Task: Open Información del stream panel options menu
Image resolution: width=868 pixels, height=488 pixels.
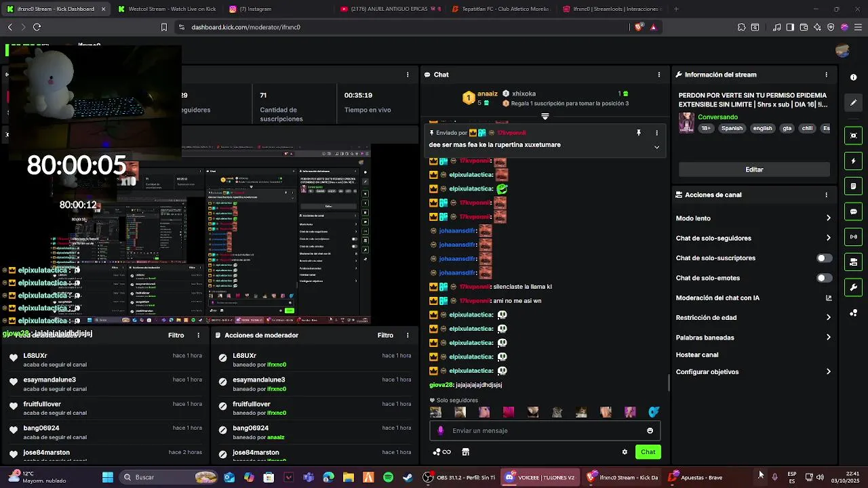Action: point(826,75)
